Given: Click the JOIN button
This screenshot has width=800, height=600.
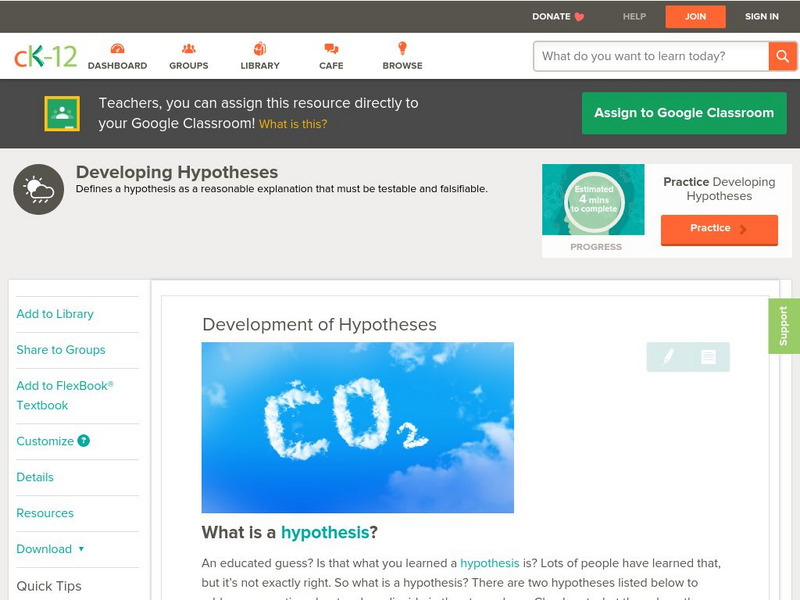Looking at the screenshot, I should [x=695, y=17].
